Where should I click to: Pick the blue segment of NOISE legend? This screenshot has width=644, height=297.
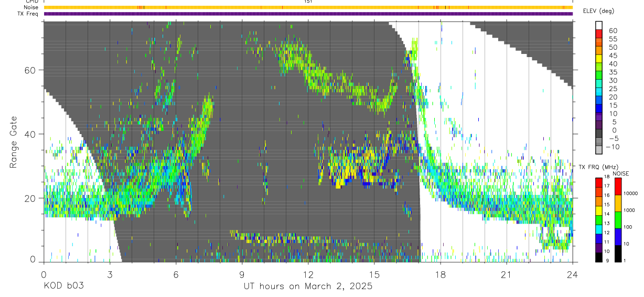(618, 237)
